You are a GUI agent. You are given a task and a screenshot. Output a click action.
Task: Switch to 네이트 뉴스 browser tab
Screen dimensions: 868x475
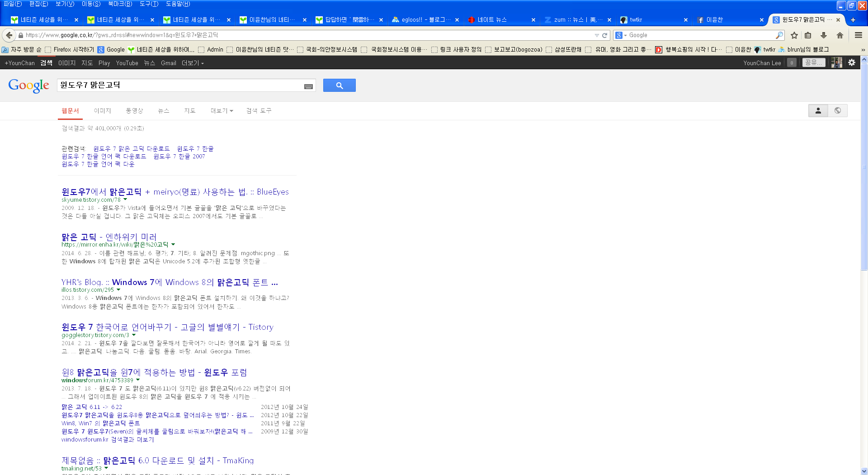click(x=502, y=20)
